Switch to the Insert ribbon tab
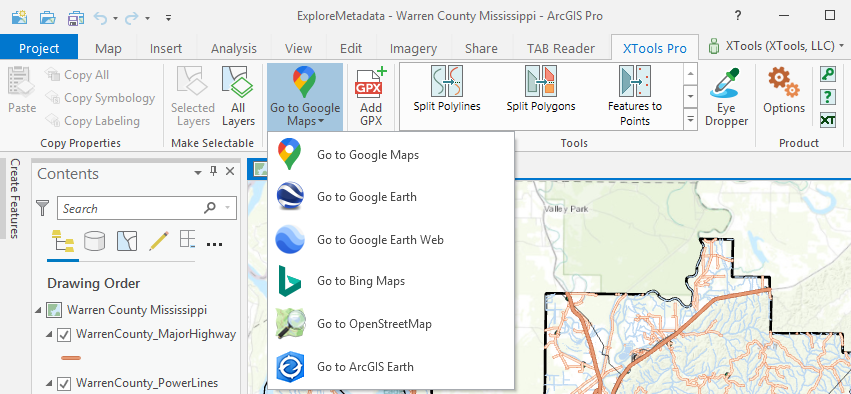Screen dimensions: 851x394 (166, 48)
